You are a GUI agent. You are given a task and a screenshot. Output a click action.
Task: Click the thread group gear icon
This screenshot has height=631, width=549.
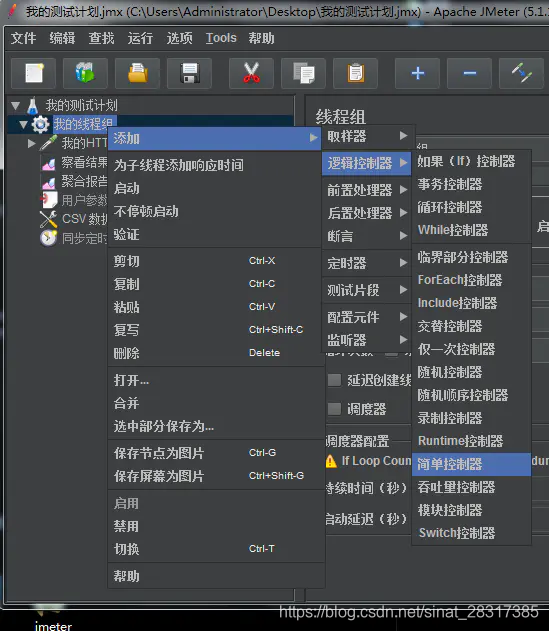point(41,124)
